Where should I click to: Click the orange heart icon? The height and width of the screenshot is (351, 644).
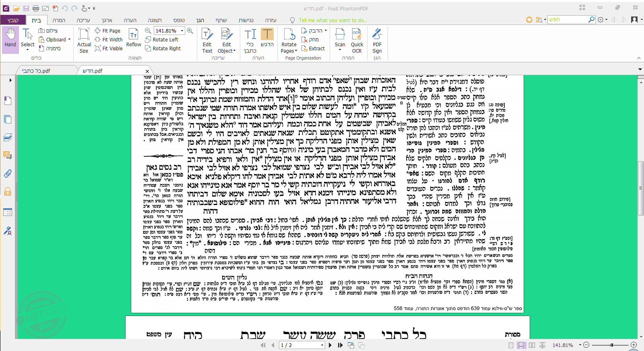click(x=529, y=20)
